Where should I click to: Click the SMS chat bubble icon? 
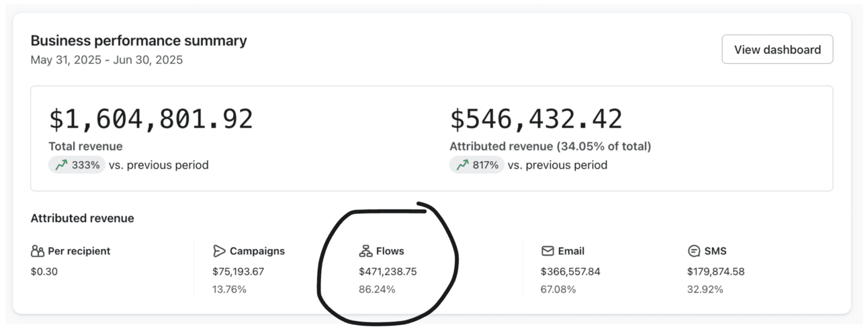tap(694, 251)
